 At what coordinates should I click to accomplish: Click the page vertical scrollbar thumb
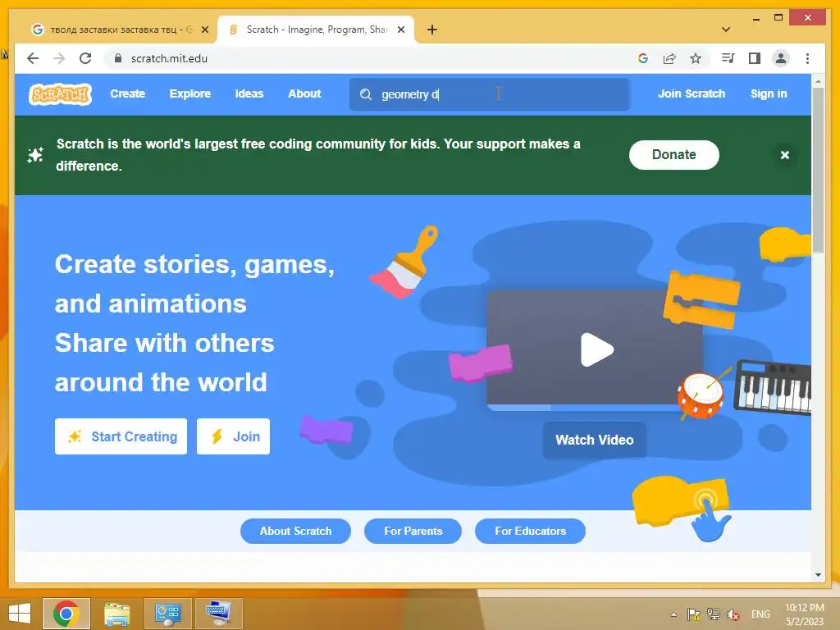coord(818,170)
